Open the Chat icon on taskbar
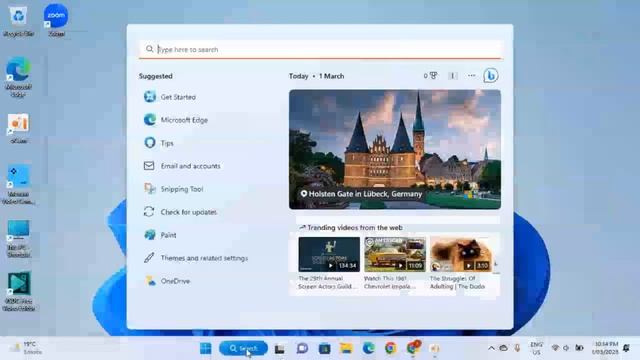640x360 pixels. tap(302, 348)
